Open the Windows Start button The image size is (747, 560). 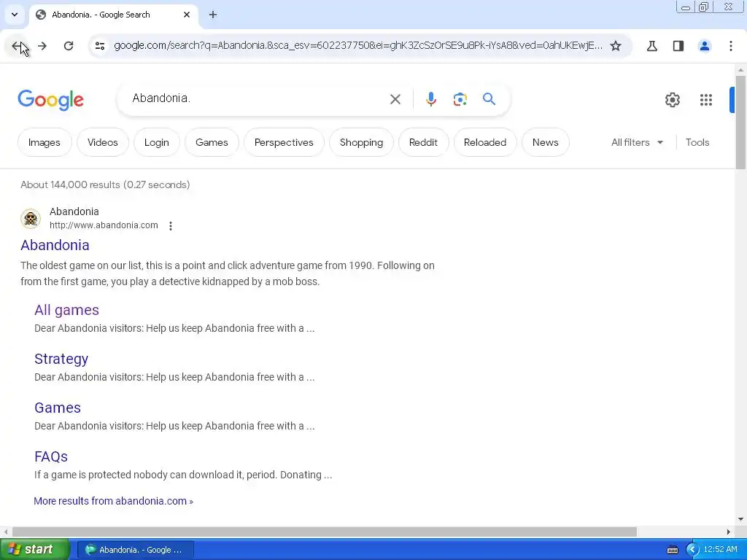coord(35,550)
